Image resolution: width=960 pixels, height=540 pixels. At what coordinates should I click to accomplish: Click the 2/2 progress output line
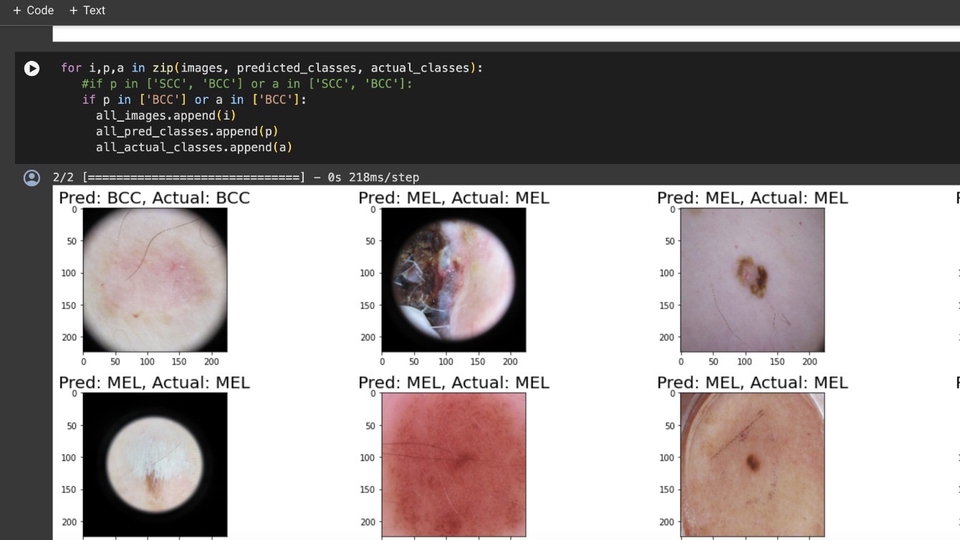(x=236, y=178)
